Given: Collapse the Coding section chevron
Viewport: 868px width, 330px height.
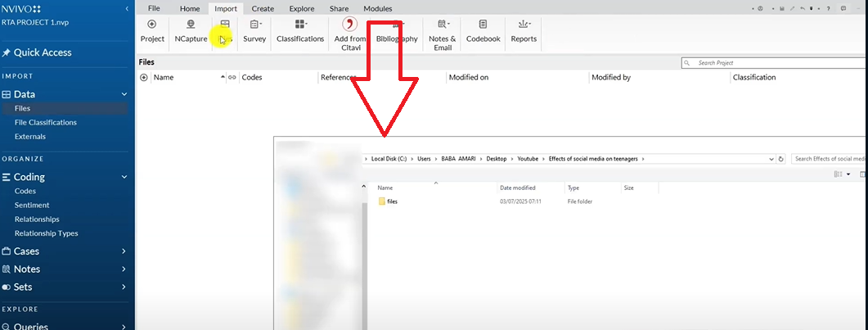Looking at the screenshot, I should 124,177.
